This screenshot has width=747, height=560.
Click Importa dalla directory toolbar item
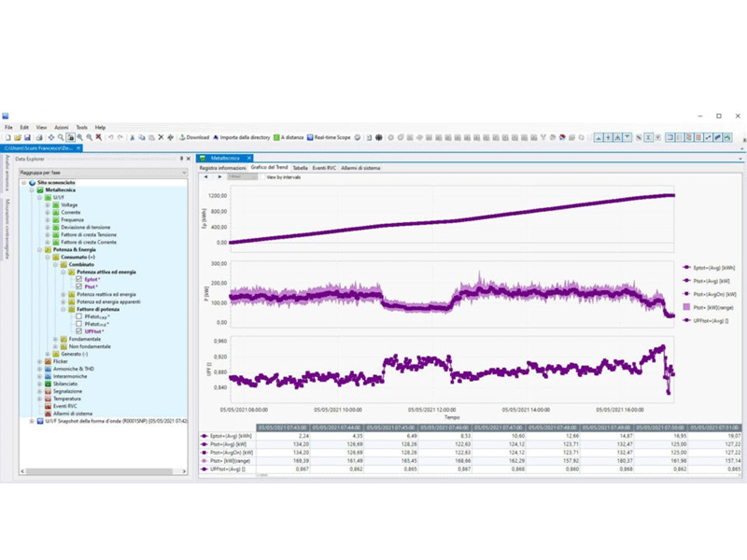pyautogui.click(x=241, y=137)
